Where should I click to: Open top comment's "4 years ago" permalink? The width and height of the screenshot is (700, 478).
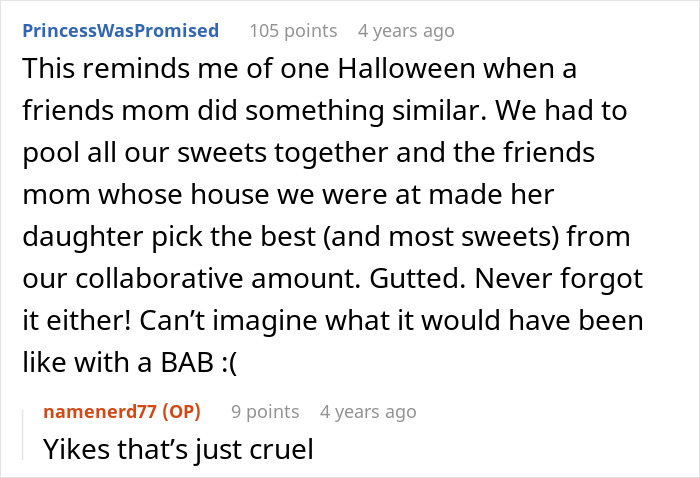405,30
